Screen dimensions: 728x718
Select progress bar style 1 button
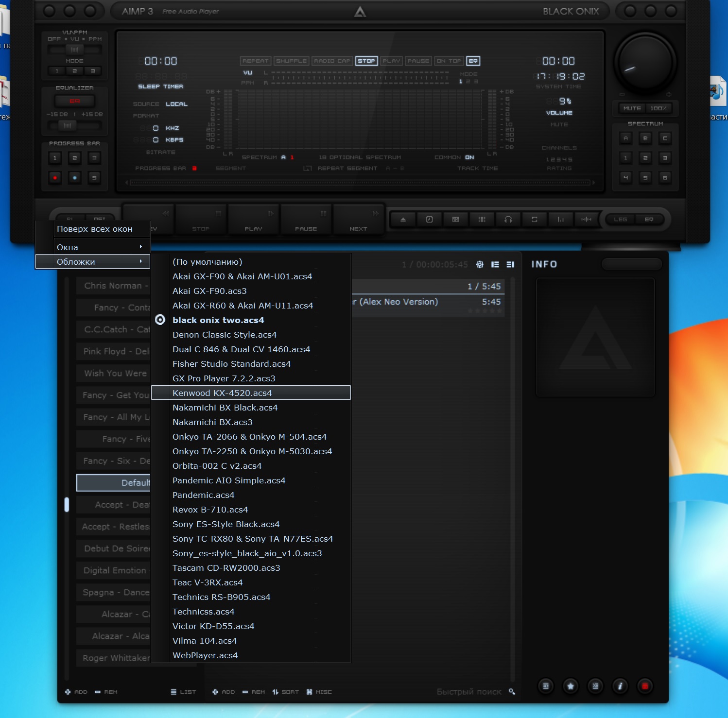click(x=55, y=158)
